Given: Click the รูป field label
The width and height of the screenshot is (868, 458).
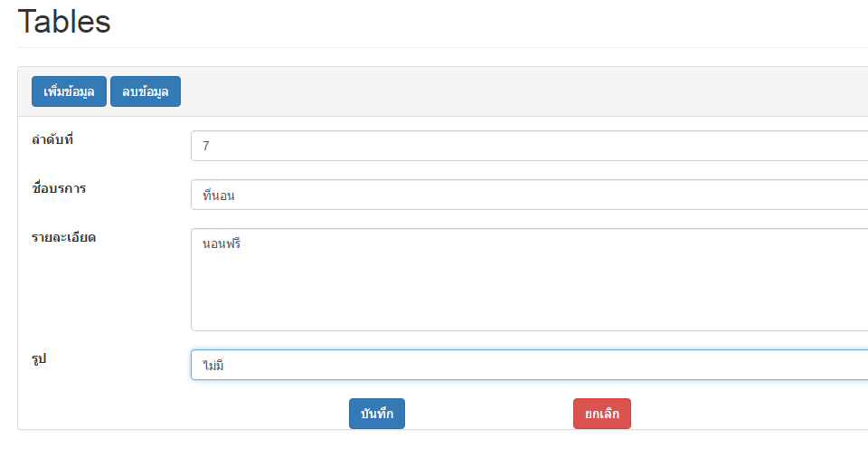Looking at the screenshot, I should point(39,359).
